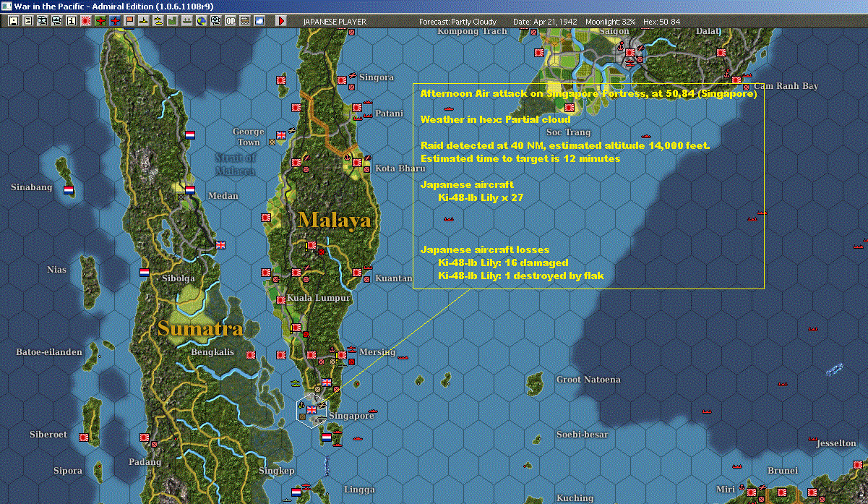Select the Dutch flag base near Lingga
This screenshot has height=504, width=868.
[x=296, y=492]
